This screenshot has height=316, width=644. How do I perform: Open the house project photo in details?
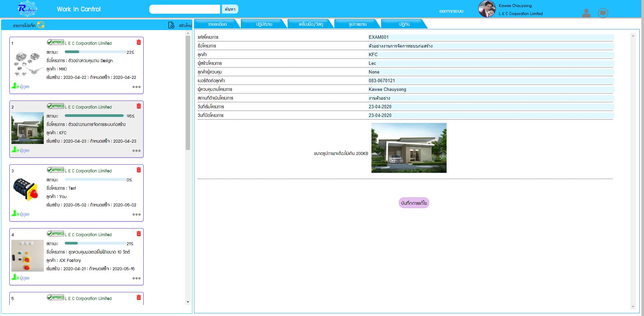pyautogui.click(x=409, y=148)
